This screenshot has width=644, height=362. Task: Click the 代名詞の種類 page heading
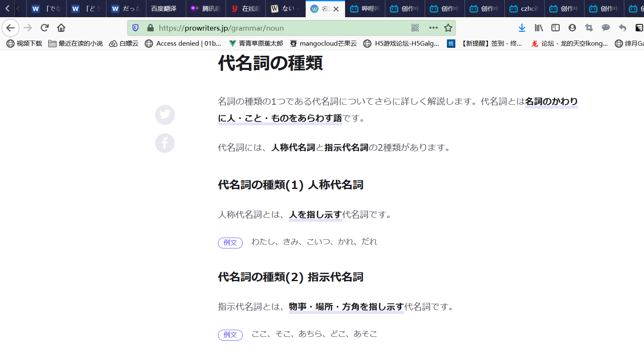pyautogui.click(x=270, y=63)
